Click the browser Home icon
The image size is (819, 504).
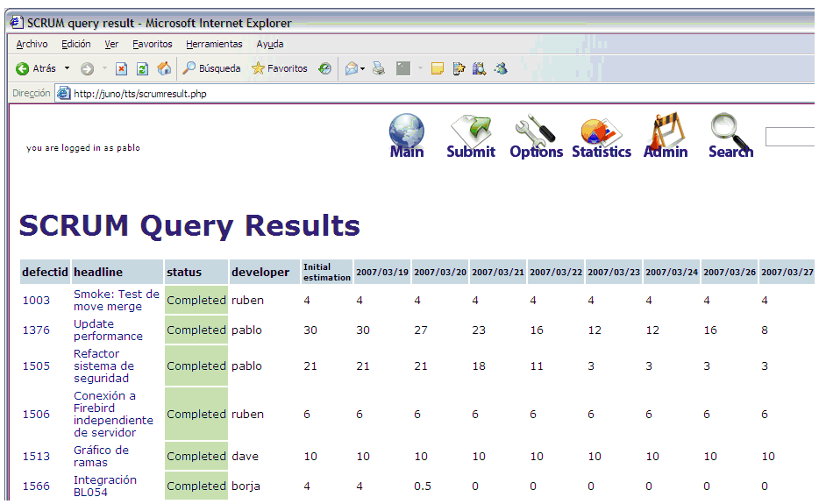[x=164, y=68]
